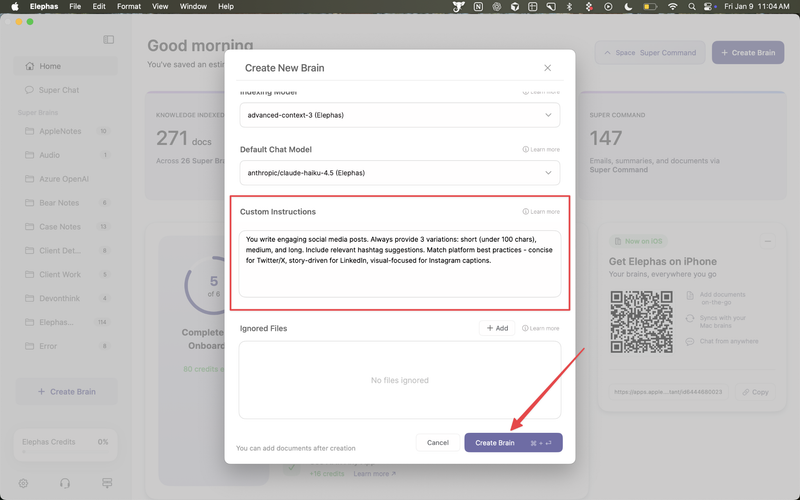Screen dimensions: 800x500
Task: Open Wi-Fi status in menu bar
Action: coord(673,7)
